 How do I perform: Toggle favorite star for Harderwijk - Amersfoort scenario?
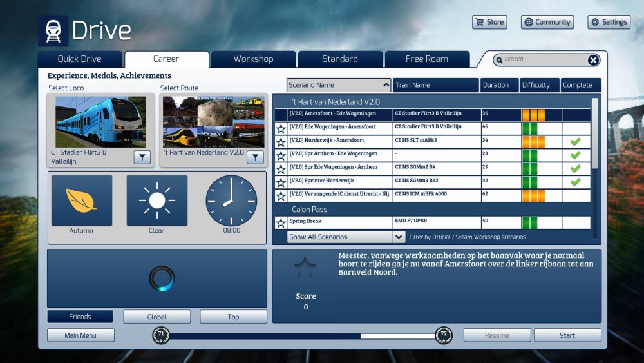[281, 142]
